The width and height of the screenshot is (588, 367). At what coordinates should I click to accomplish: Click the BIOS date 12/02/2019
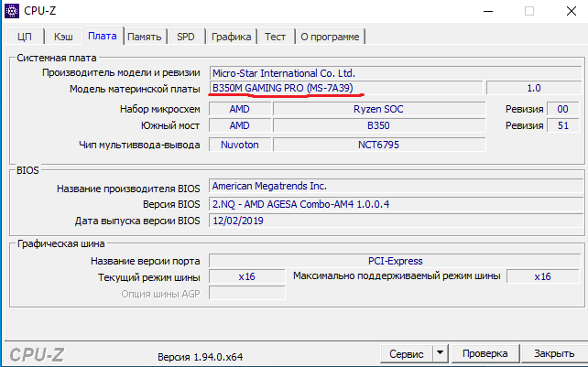point(396,221)
